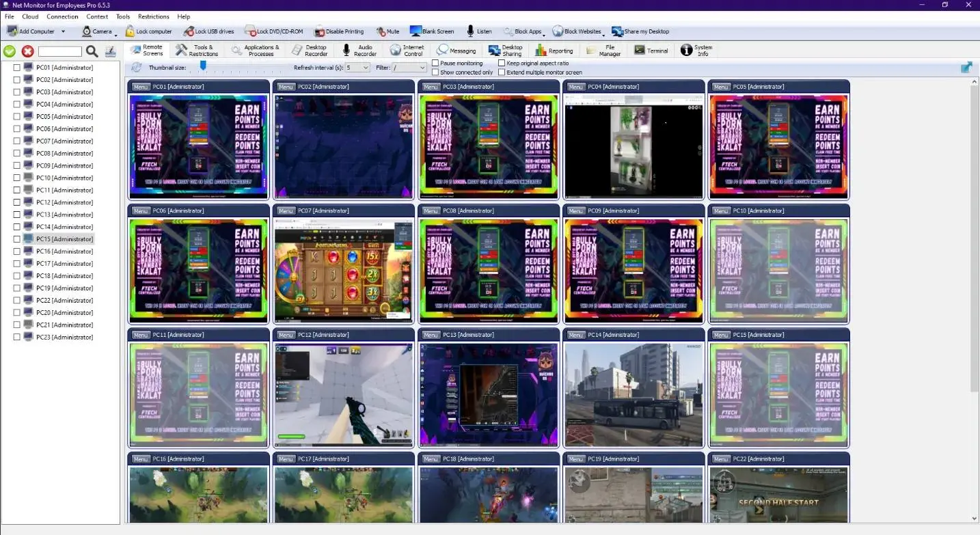The width and height of the screenshot is (980, 535).
Task: Open the Desktop Recorder tab
Action: coord(310,51)
